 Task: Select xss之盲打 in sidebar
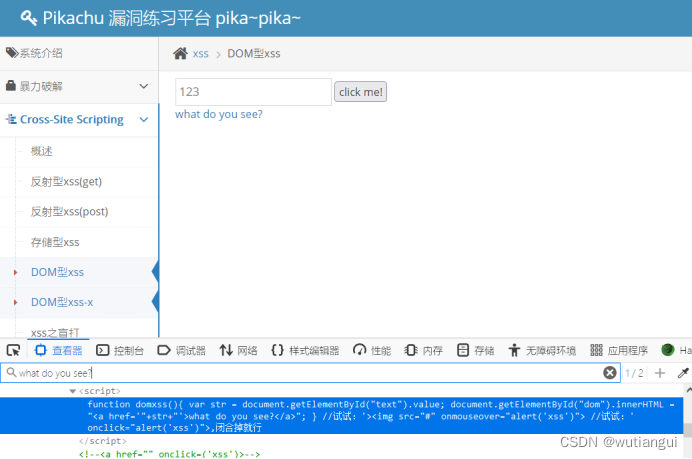click(x=55, y=332)
